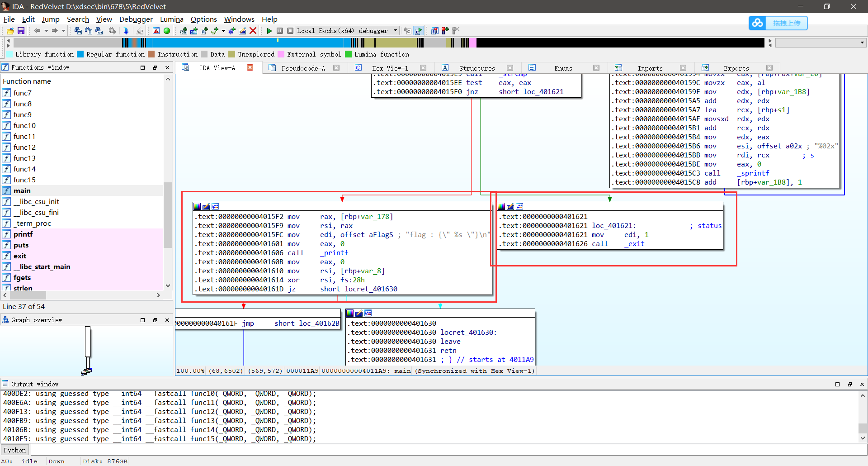Switch to the Imports tab

click(650, 68)
